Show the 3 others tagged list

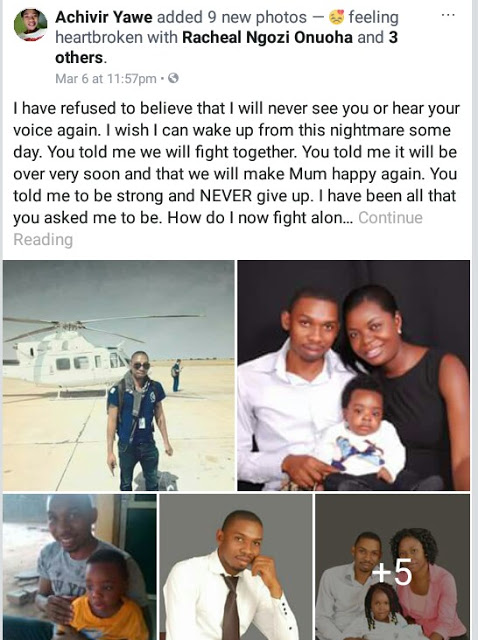pyautogui.click(x=227, y=47)
